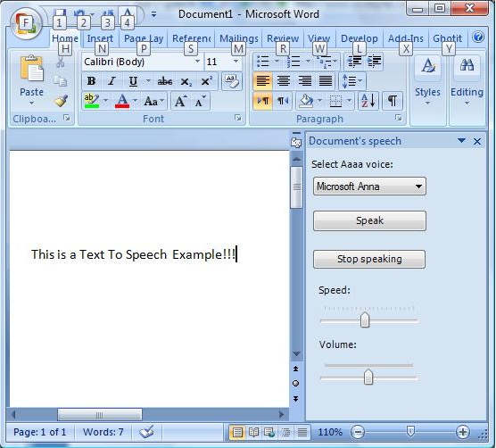
Task: Toggle Italic formatting
Action: pyautogui.click(x=112, y=81)
